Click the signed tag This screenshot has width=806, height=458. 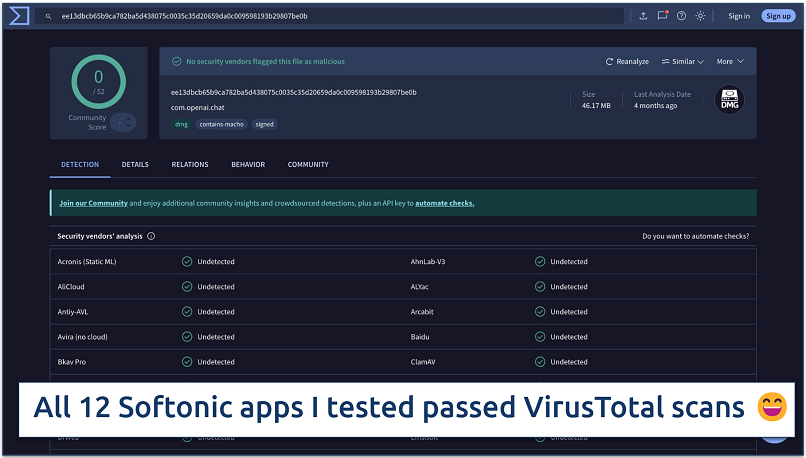coord(264,124)
